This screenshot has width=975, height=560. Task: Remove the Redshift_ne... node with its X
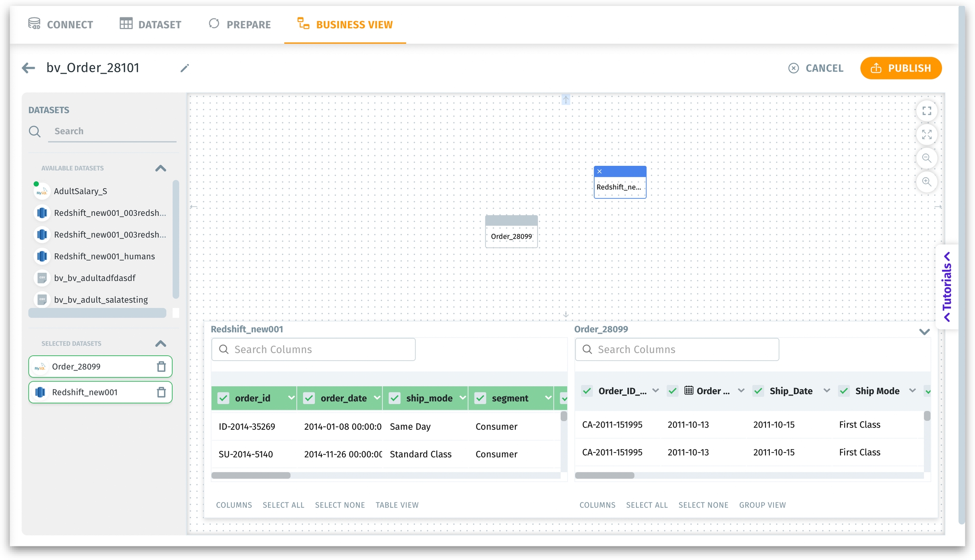pyautogui.click(x=599, y=171)
